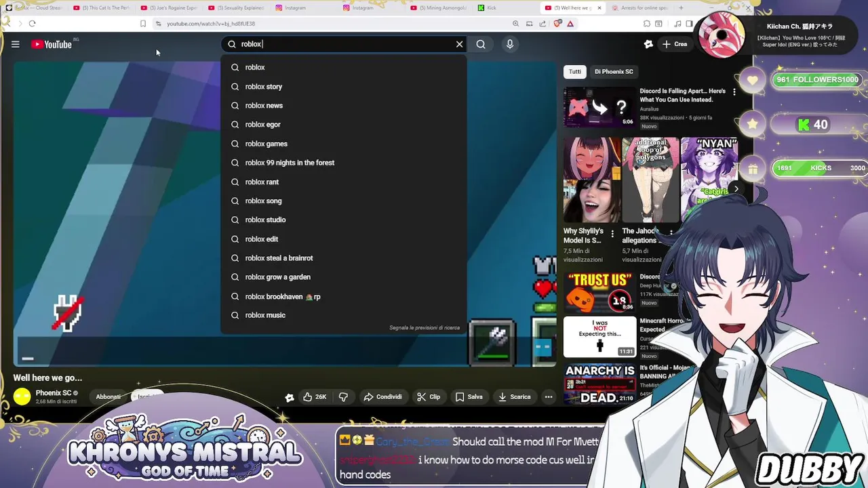Pick the 'roblox edit' suggestion
Viewport: 868px width, 488px height.
[344, 239]
